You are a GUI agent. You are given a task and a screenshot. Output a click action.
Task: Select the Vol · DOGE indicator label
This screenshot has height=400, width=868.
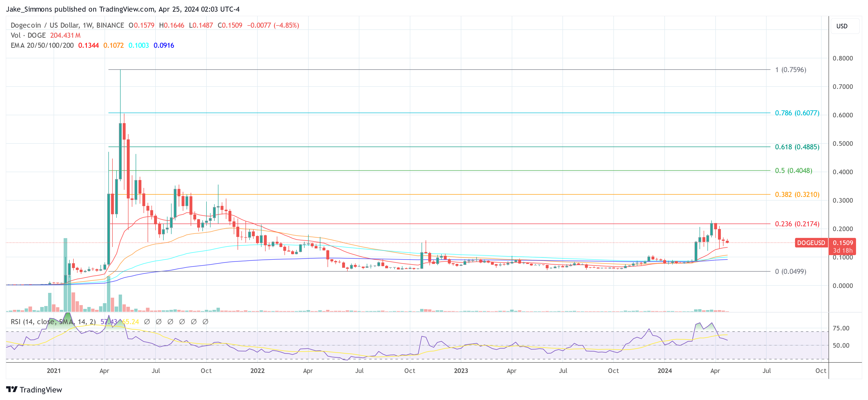28,35
